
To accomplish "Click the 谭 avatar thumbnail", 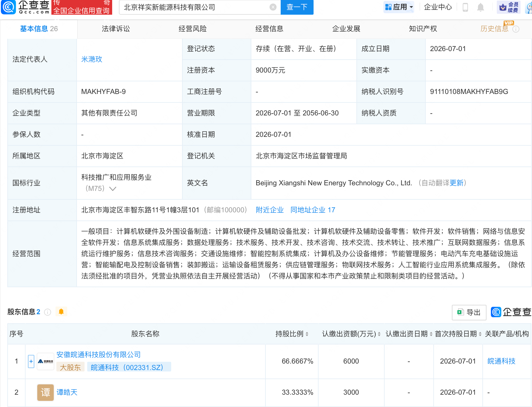I will tap(46, 392).
